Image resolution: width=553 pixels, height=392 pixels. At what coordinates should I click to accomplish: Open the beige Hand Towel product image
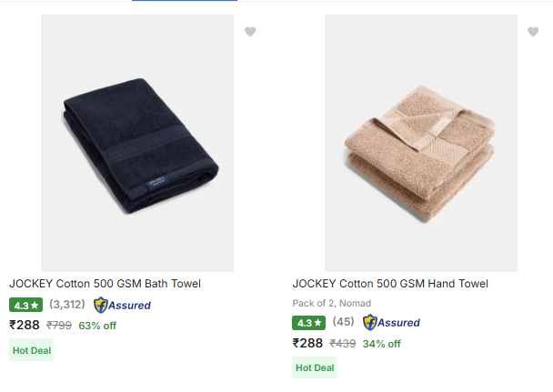point(421,143)
